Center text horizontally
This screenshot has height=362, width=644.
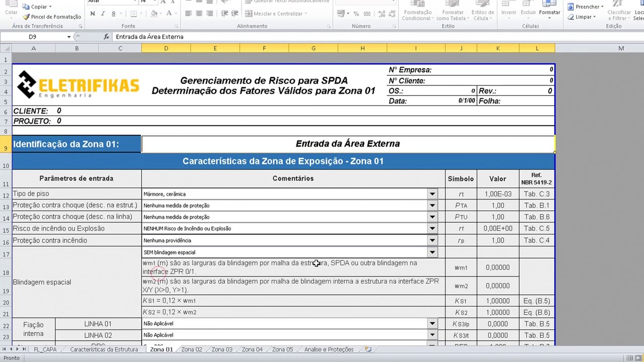199,14
